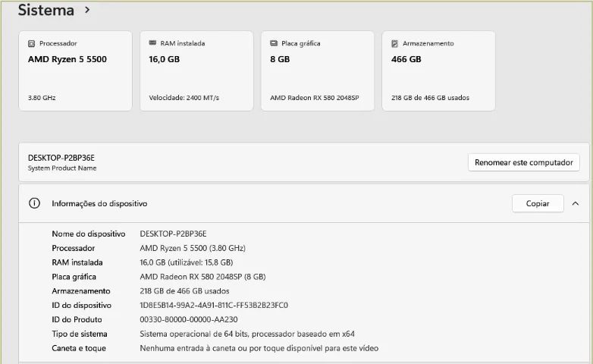Click the Placa gráfica card icon
This screenshot has width=593, height=364.
click(274, 43)
